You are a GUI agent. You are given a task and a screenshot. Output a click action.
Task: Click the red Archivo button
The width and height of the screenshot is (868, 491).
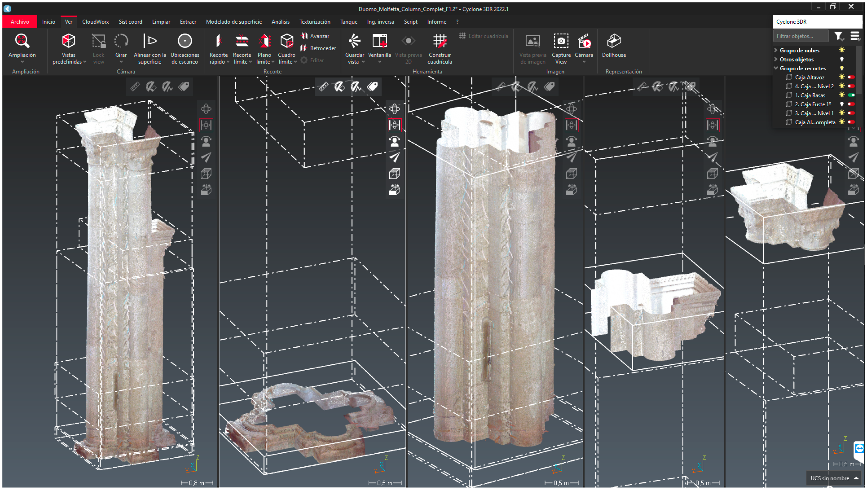click(20, 21)
